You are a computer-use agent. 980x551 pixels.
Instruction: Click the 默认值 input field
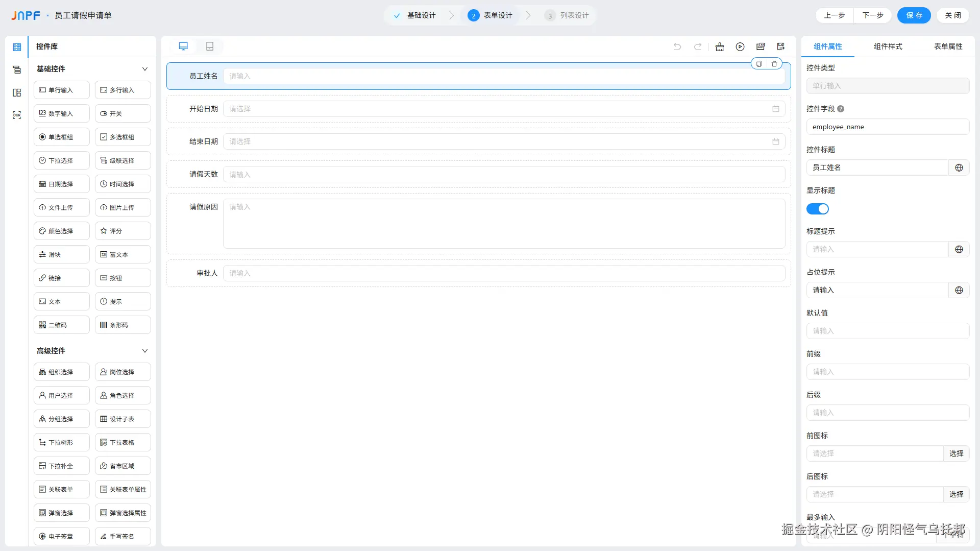tap(888, 331)
